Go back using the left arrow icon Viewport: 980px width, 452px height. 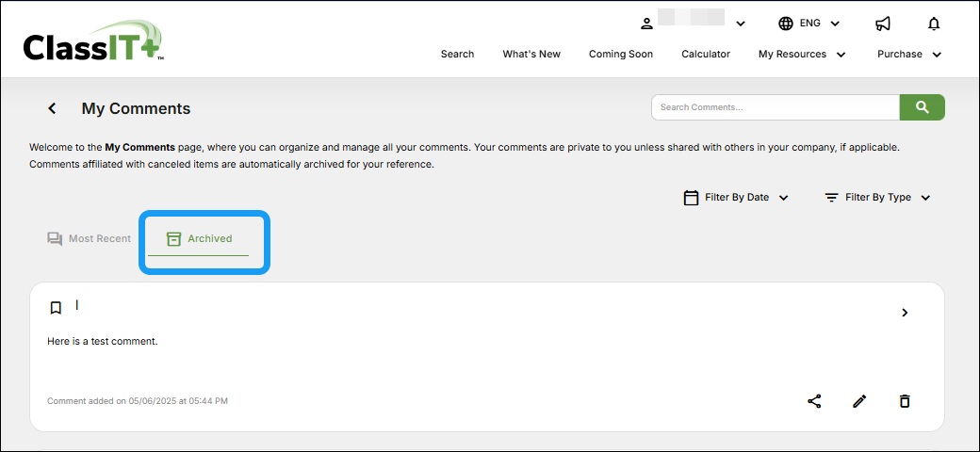tap(53, 108)
